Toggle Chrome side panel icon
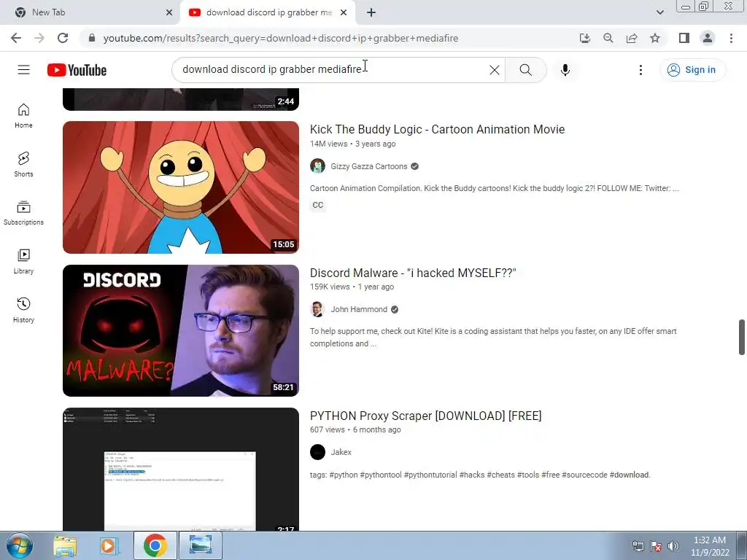This screenshot has width=747, height=560. (684, 38)
